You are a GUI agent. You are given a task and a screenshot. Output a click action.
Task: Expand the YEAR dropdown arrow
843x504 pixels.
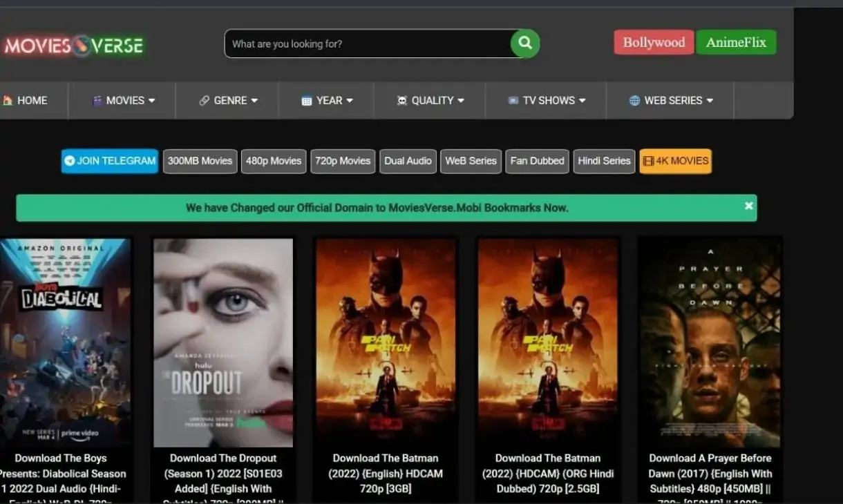point(350,100)
